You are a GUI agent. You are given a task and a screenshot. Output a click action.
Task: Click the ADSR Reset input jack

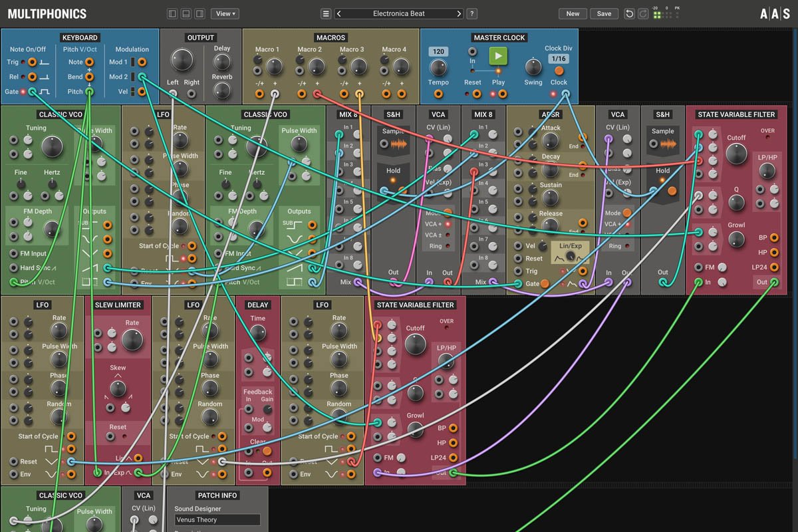(x=517, y=258)
